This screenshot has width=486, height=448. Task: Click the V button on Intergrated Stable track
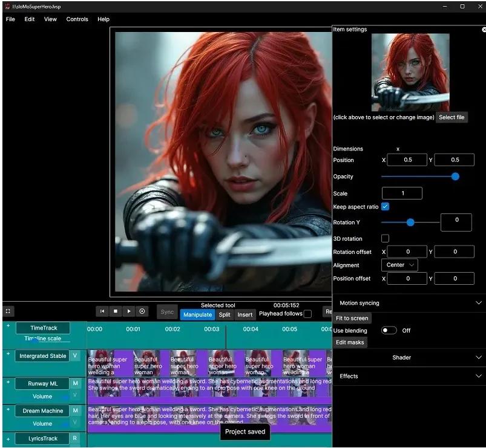pyautogui.click(x=76, y=356)
